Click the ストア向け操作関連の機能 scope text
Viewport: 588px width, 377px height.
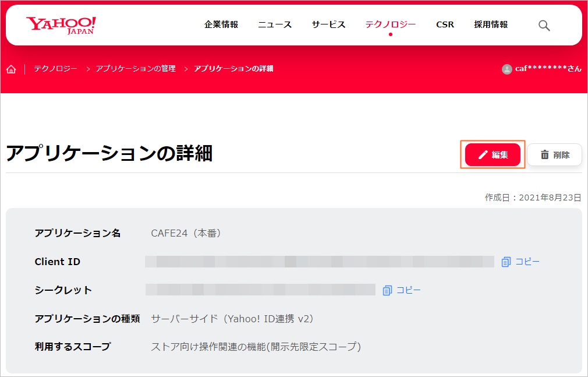point(256,347)
